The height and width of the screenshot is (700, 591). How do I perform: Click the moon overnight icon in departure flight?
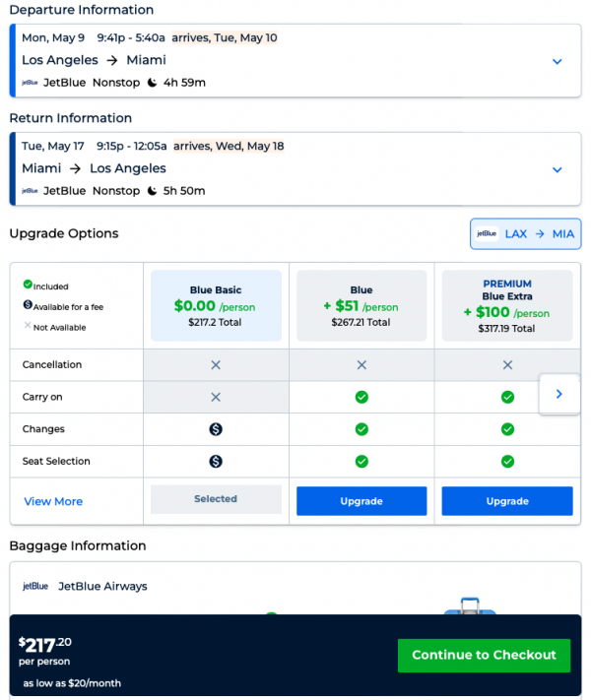pos(153,83)
